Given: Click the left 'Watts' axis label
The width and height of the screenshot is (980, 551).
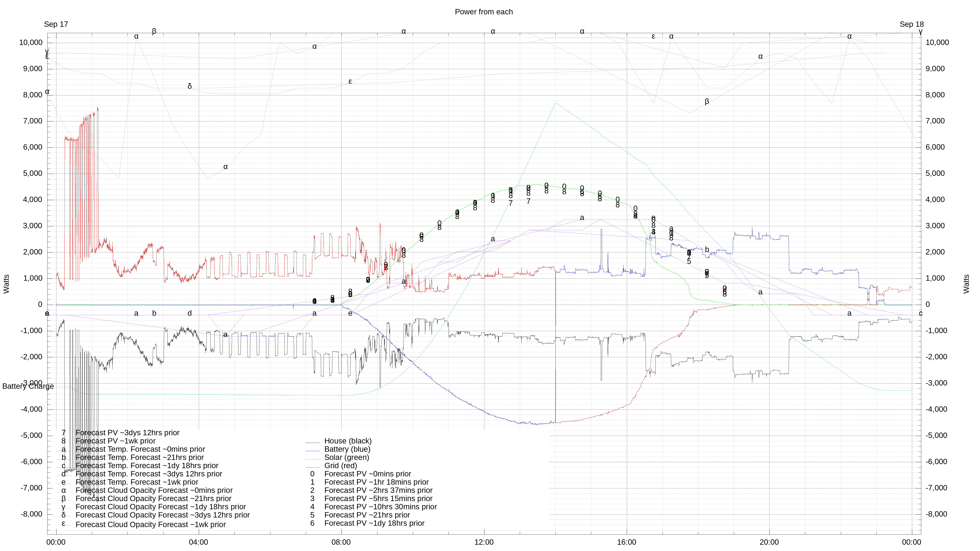Looking at the screenshot, I should tap(6, 284).
